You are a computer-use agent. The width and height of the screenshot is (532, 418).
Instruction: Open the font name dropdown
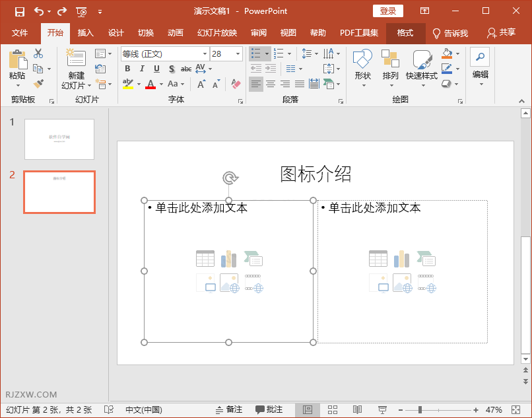pyautogui.click(x=204, y=54)
